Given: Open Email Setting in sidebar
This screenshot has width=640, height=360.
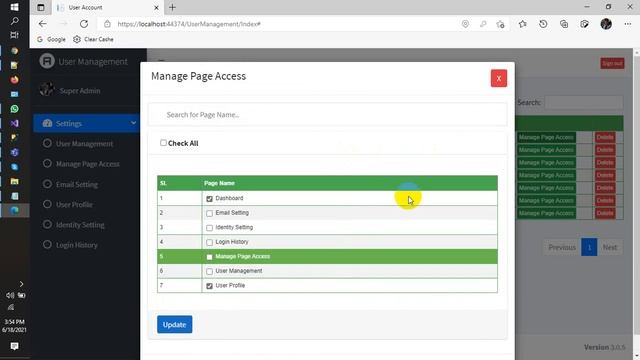Looking at the screenshot, I should [x=77, y=184].
